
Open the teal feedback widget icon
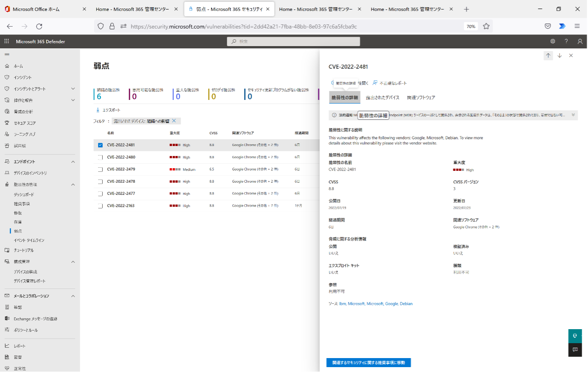(x=575, y=336)
